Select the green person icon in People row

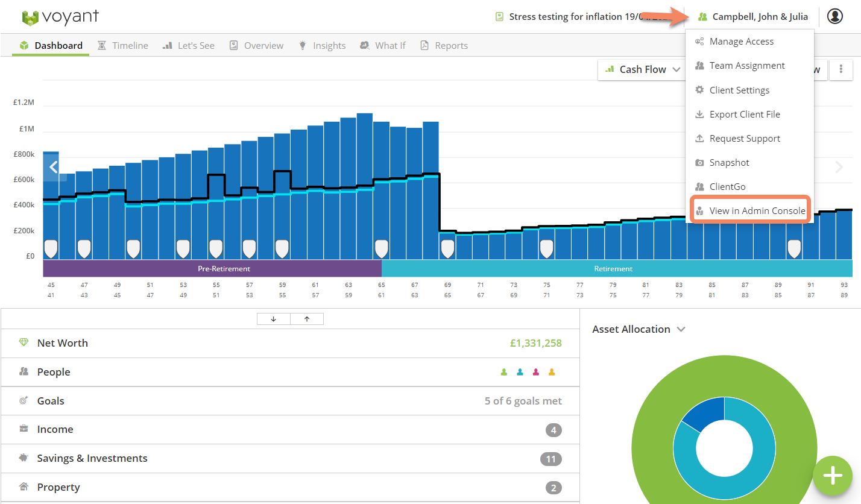[504, 372]
